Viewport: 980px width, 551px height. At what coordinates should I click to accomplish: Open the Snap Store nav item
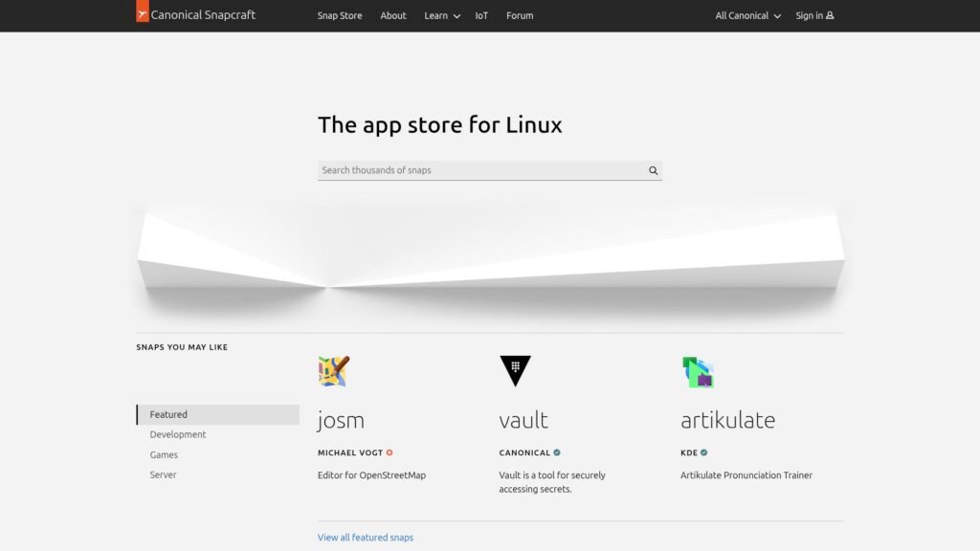pyautogui.click(x=340, y=15)
